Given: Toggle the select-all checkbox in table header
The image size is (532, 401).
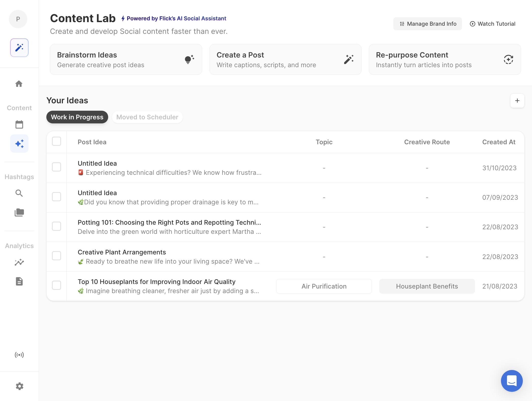Looking at the screenshot, I should tap(57, 141).
